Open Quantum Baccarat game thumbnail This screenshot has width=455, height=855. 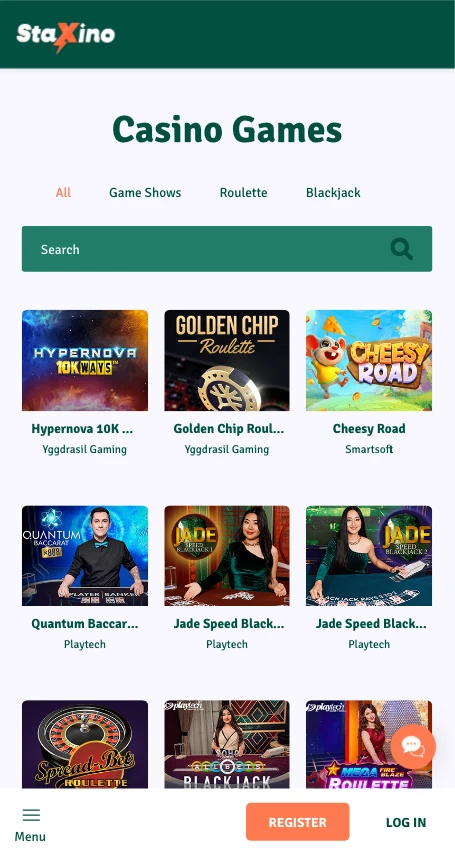tap(85, 556)
